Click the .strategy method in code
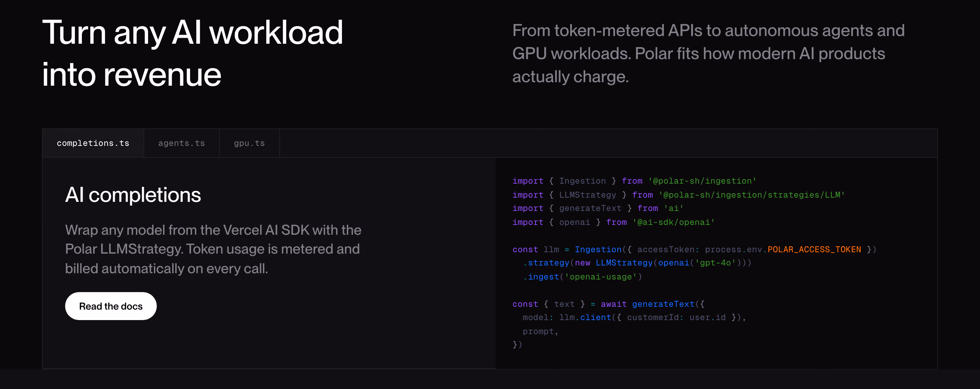The image size is (980, 389). (x=546, y=263)
